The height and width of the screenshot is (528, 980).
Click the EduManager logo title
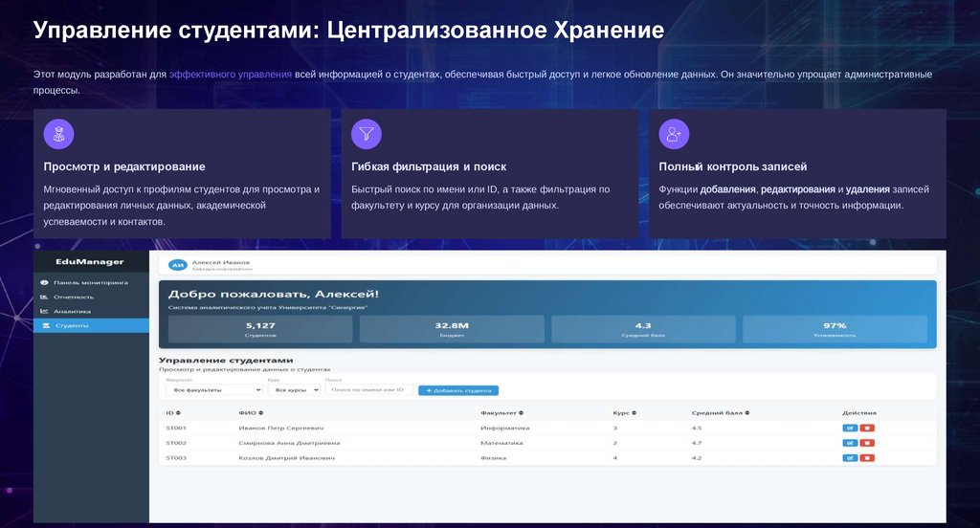click(90, 262)
